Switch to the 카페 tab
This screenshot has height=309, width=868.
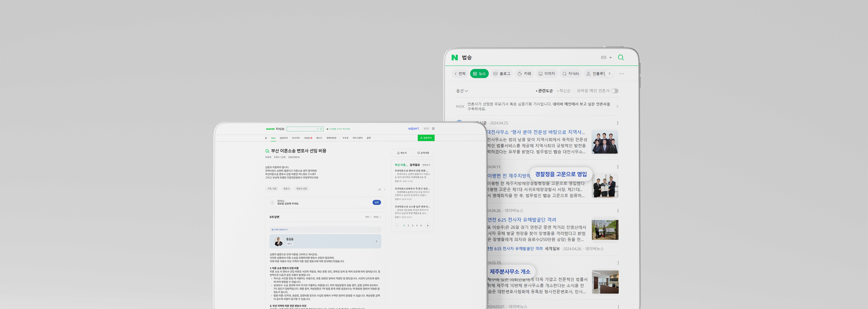524,74
